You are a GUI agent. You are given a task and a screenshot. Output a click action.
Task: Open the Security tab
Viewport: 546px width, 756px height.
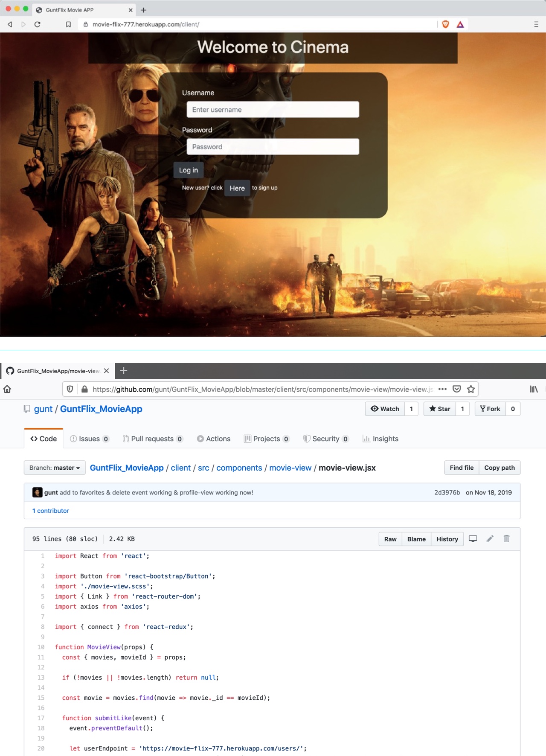tap(326, 439)
